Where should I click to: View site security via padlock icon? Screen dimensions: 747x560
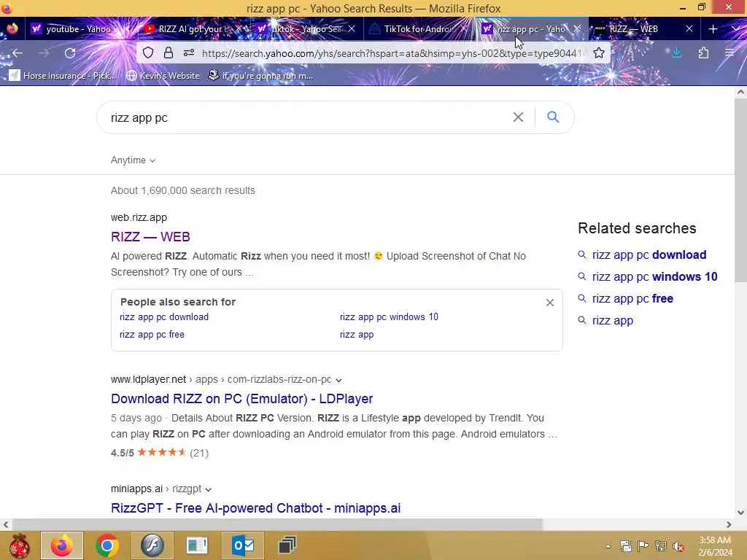pyautogui.click(x=169, y=52)
